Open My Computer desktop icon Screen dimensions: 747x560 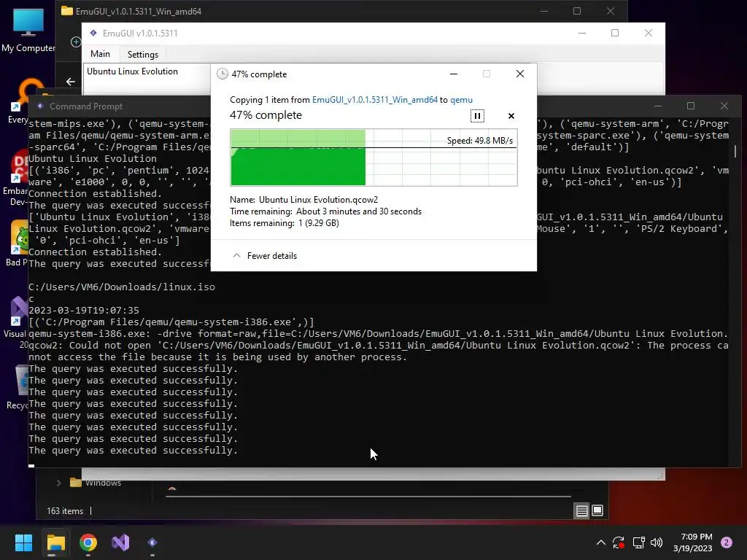pyautogui.click(x=28, y=31)
